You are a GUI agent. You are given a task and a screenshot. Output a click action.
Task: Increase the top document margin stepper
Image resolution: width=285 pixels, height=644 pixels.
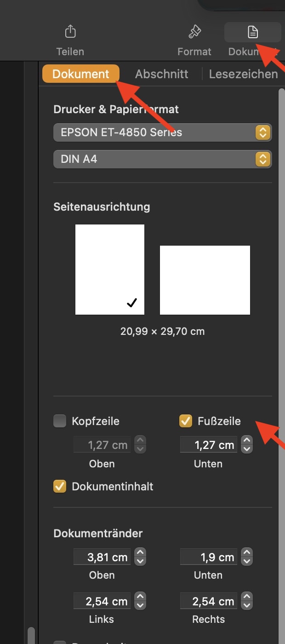pos(141,553)
